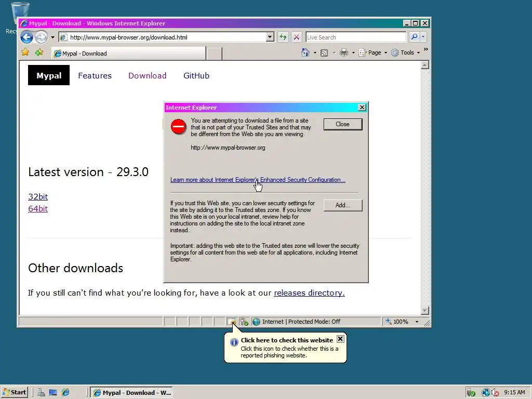Expand the 100% zoom dropdown arrow
Screen dimensions: 532x399
click(417, 322)
